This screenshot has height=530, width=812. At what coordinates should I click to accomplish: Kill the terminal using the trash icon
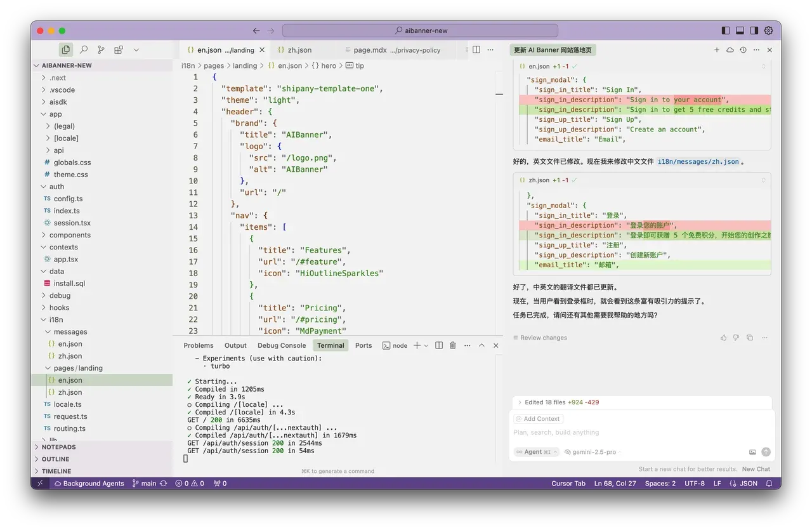453,345
